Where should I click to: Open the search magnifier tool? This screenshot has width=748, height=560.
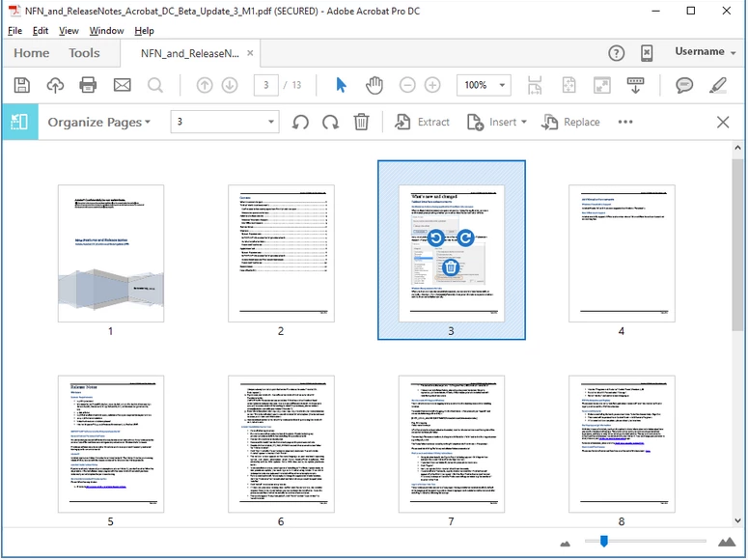click(x=155, y=85)
